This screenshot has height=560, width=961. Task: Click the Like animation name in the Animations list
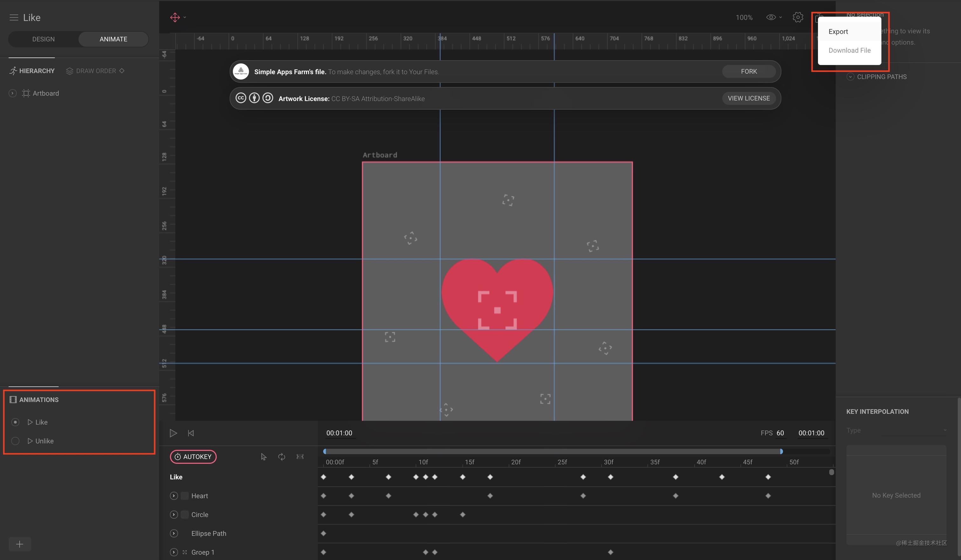[x=41, y=422]
